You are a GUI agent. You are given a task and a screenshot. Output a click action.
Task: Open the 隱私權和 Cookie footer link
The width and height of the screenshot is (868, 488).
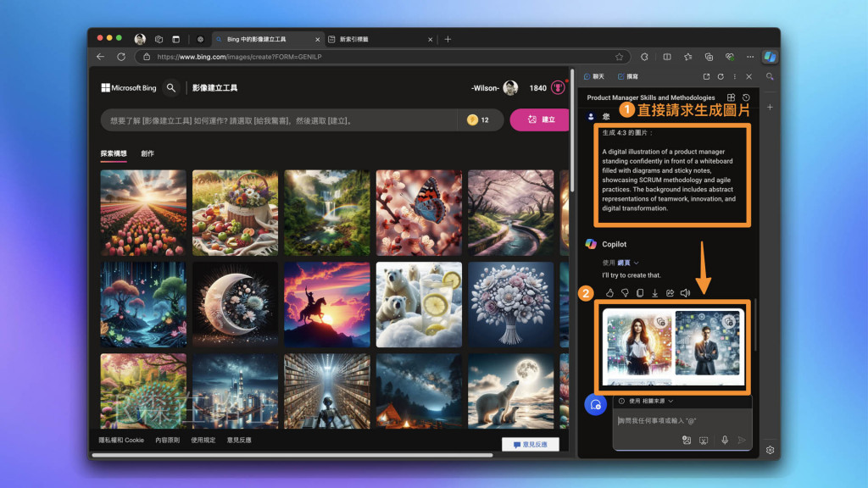point(121,440)
